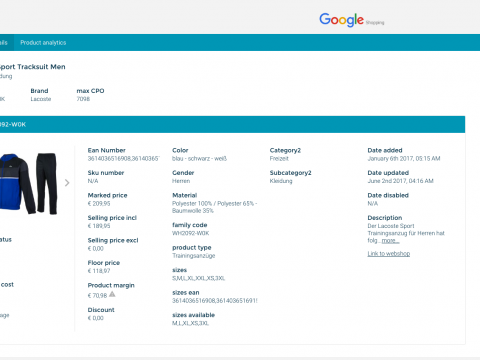This screenshot has height=360, width=480.
Task: Click the sizes ean value
Action: (x=215, y=301)
